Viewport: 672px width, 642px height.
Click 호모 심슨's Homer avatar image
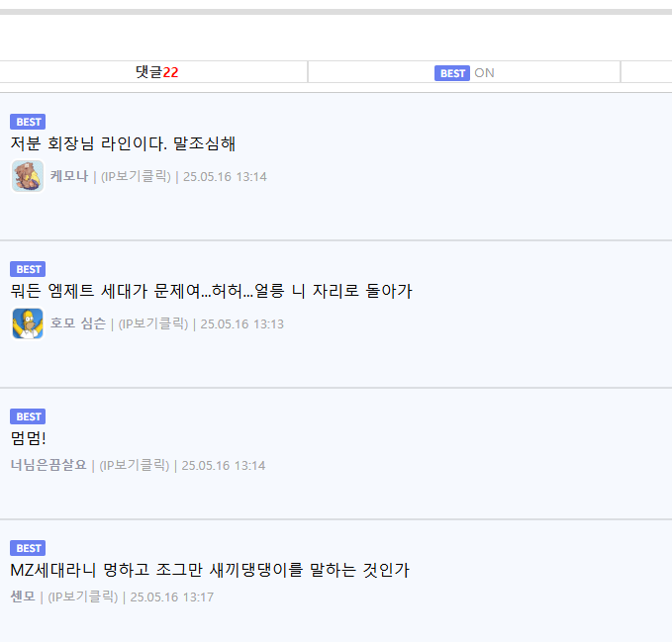(28, 323)
